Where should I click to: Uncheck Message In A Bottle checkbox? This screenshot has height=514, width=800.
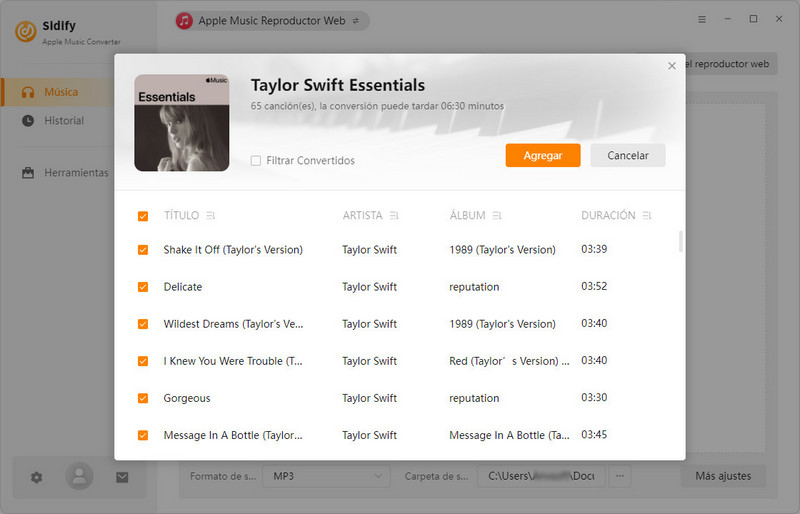143,435
